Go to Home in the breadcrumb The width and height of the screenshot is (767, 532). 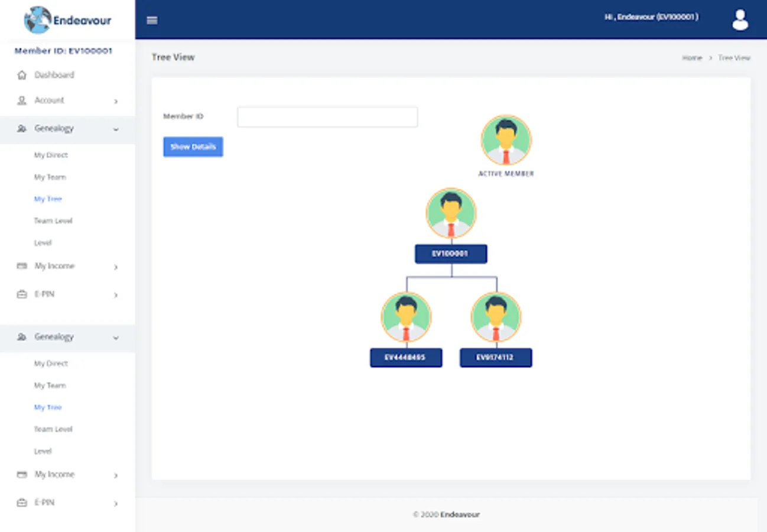click(x=692, y=58)
